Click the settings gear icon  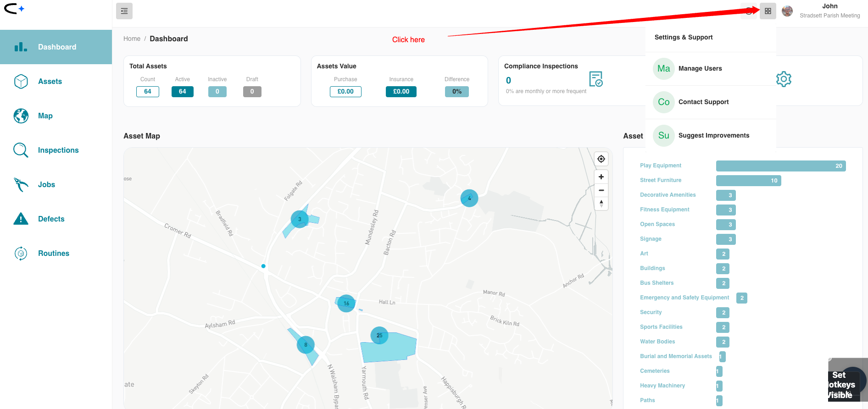[x=784, y=79]
